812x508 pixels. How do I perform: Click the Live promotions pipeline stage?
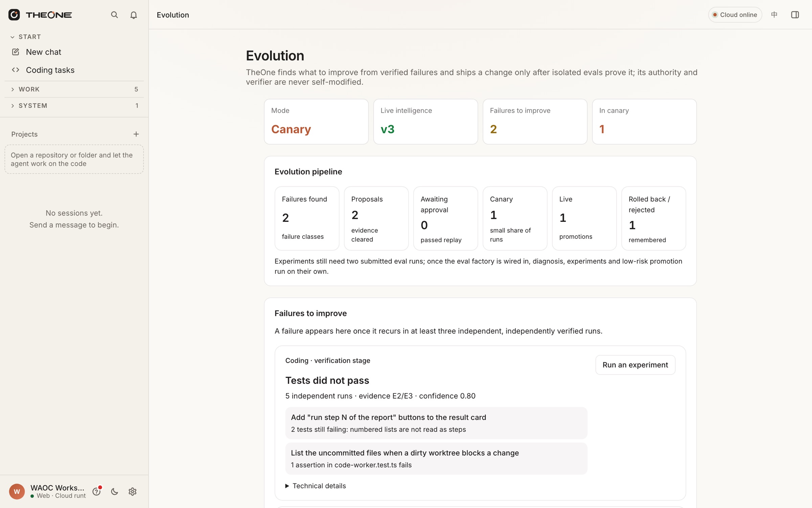pos(584,218)
